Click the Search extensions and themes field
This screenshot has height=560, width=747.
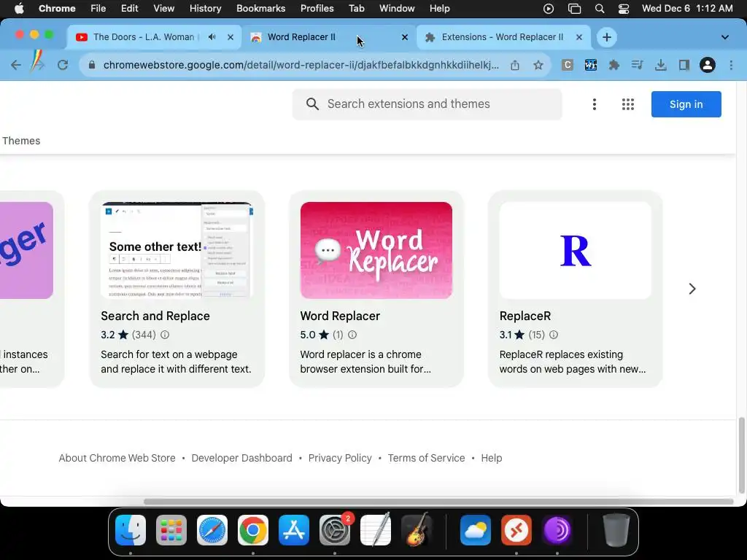pyautogui.click(x=427, y=104)
